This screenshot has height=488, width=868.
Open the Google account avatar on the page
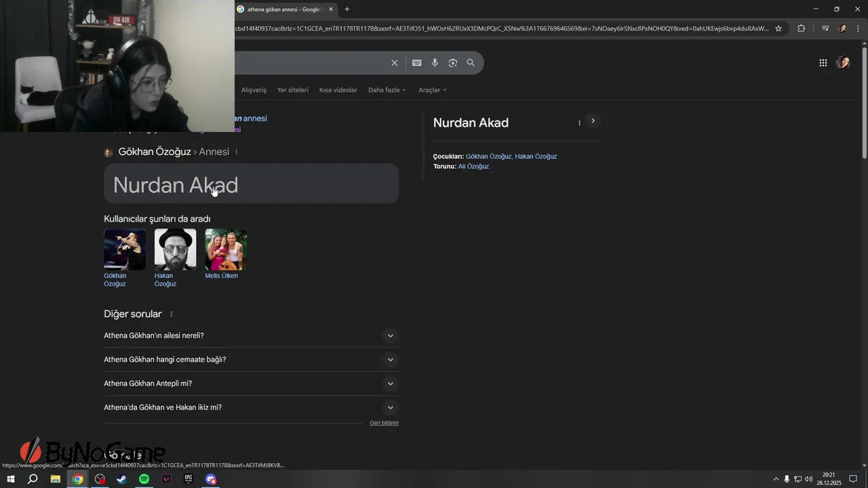[843, 62]
